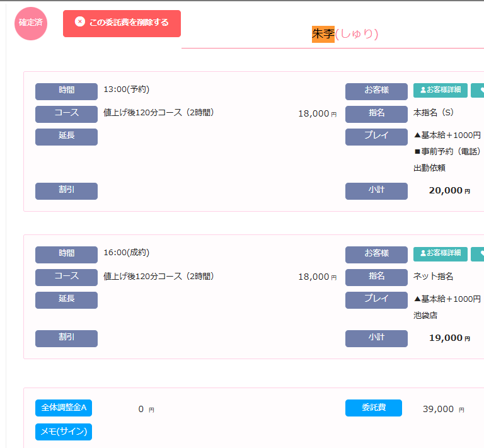
Task: Click the blue 委託費 label
Action: pyautogui.click(x=373, y=408)
